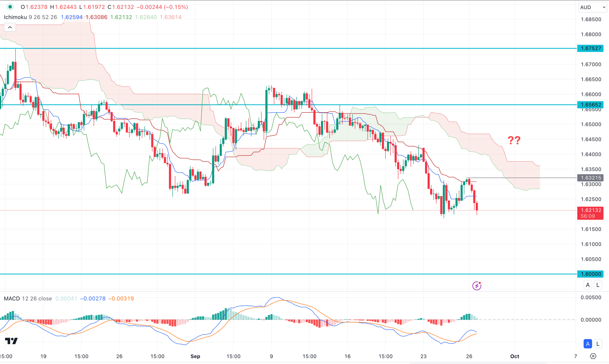
Task: Toggle auto scale A on price chart
Action: (x=588, y=285)
